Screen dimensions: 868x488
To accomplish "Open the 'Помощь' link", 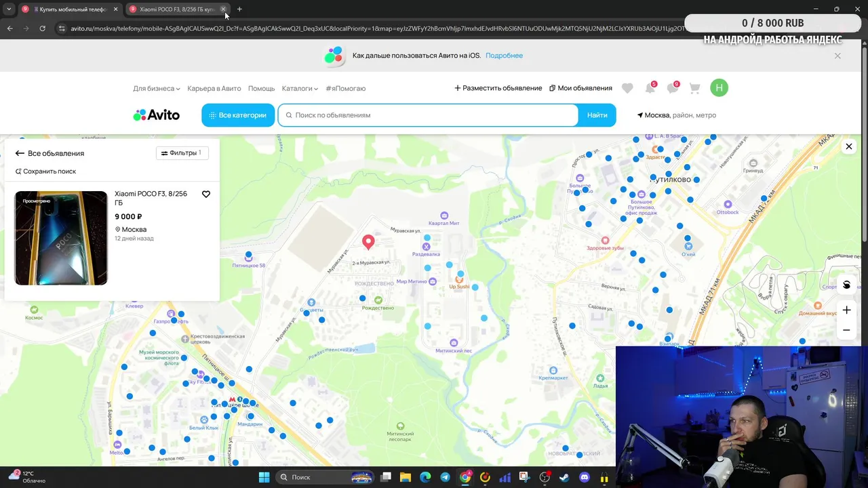I will point(261,88).
